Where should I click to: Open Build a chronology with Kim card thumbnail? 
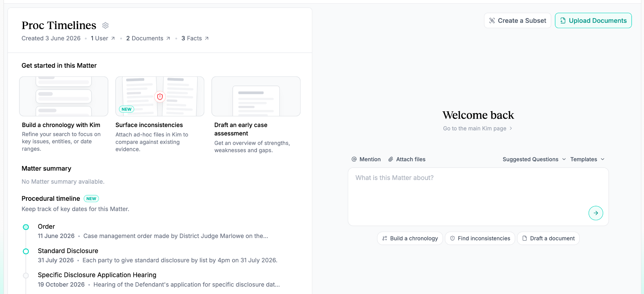64,96
